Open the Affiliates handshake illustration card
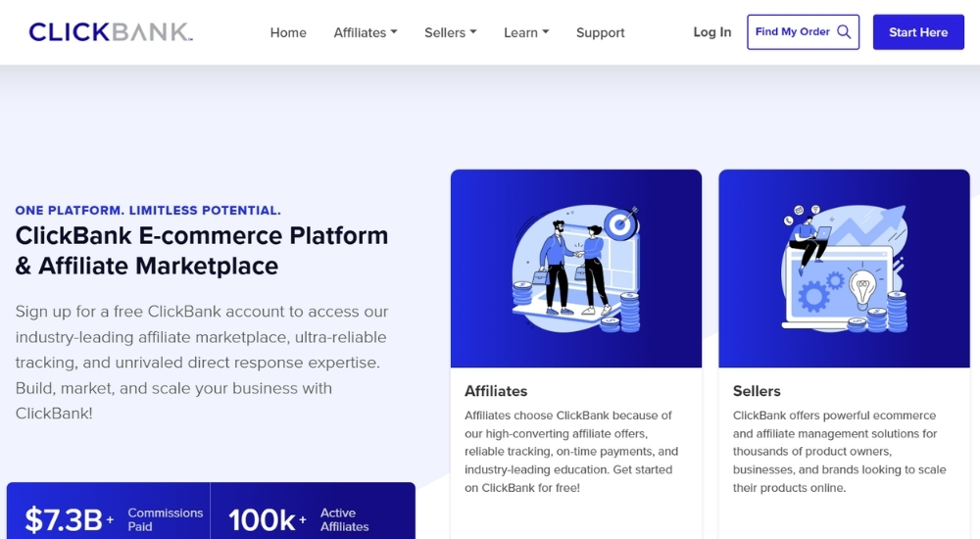Image resolution: width=980 pixels, height=539 pixels. [575, 269]
